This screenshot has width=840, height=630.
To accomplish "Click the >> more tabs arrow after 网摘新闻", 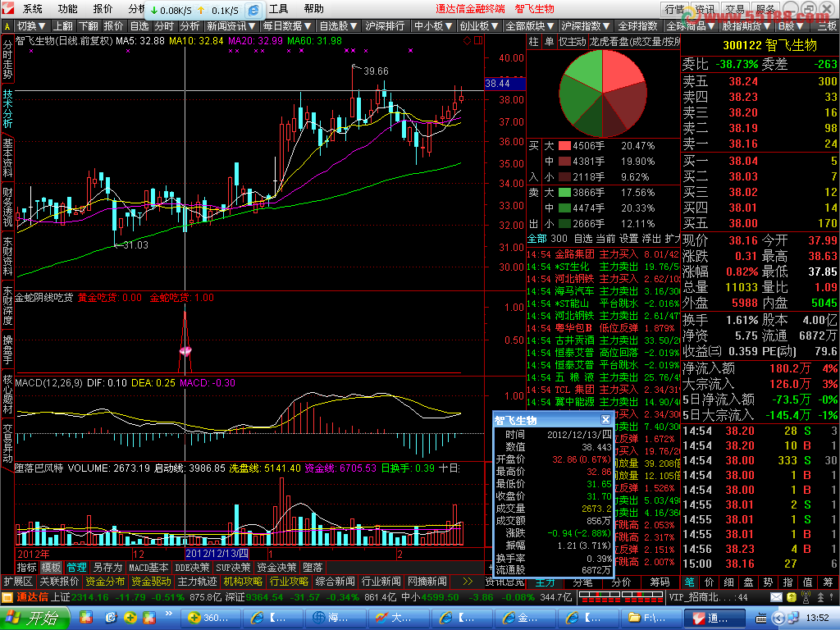I will coord(468,582).
